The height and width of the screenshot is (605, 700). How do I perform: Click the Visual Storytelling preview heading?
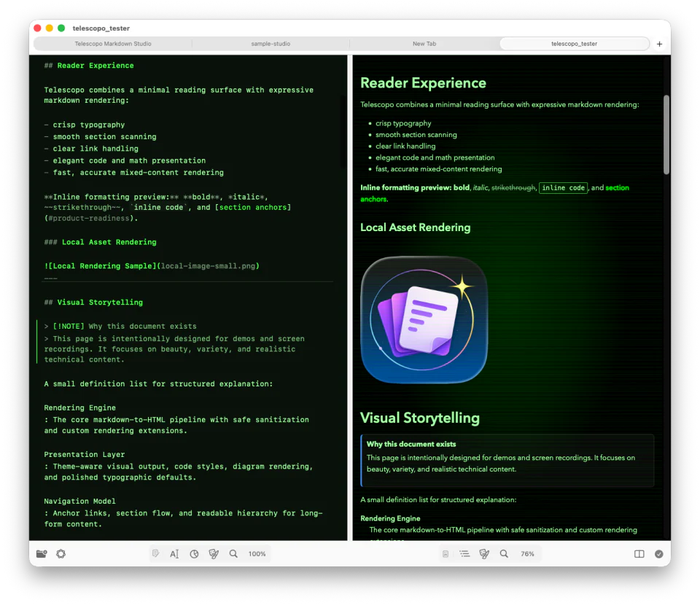(x=420, y=418)
